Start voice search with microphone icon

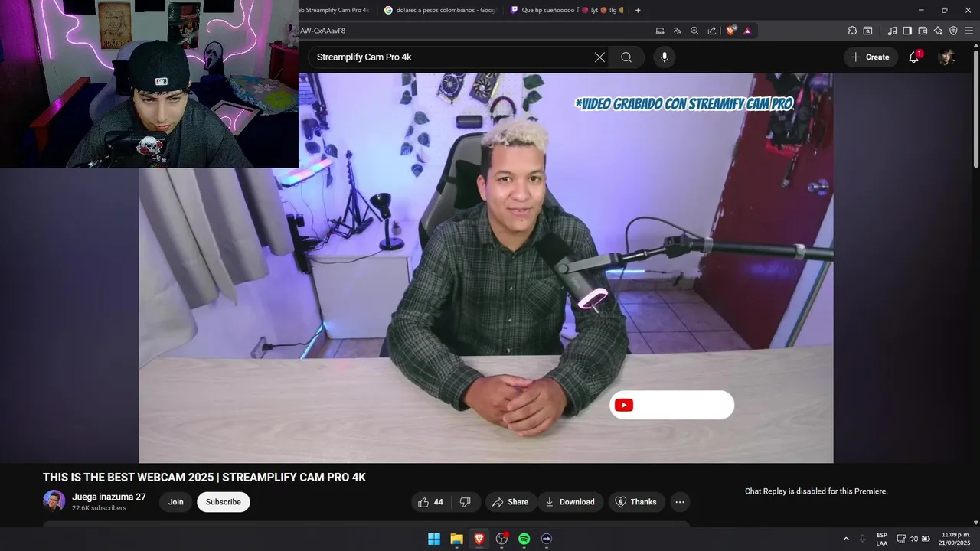[x=665, y=57]
